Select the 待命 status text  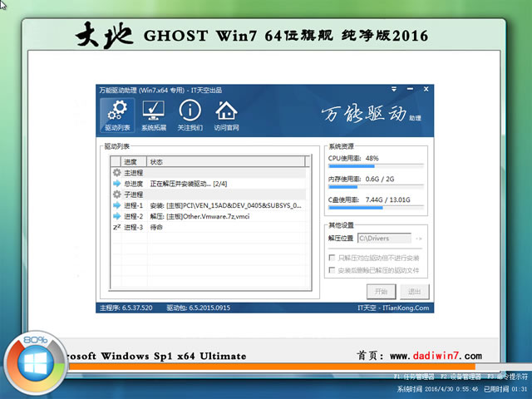tap(156, 227)
